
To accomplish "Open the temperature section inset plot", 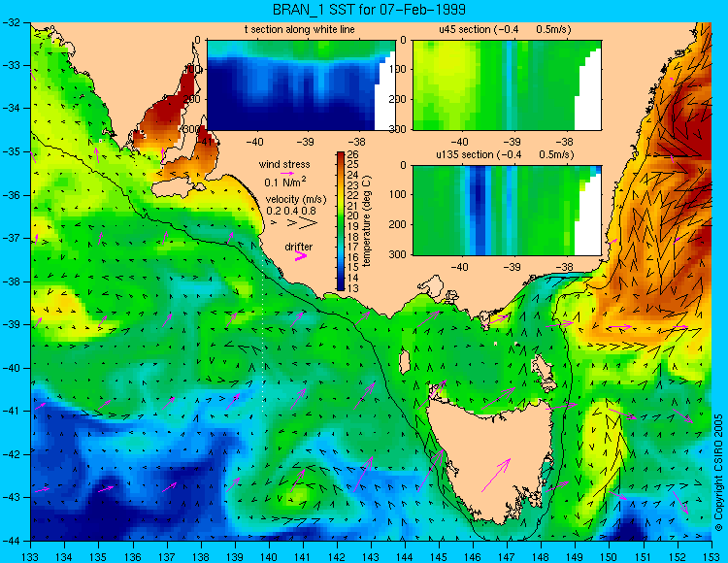I will click(x=301, y=85).
